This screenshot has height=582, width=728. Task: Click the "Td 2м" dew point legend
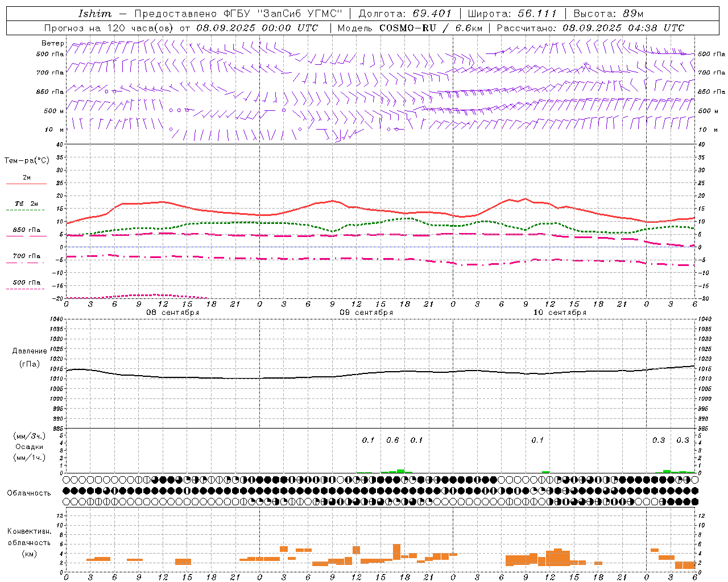click(27, 203)
